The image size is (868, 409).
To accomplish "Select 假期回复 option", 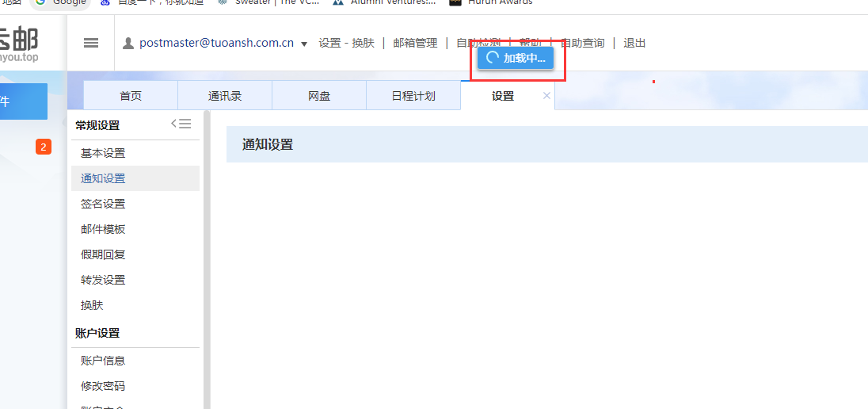I will tap(103, 254).
